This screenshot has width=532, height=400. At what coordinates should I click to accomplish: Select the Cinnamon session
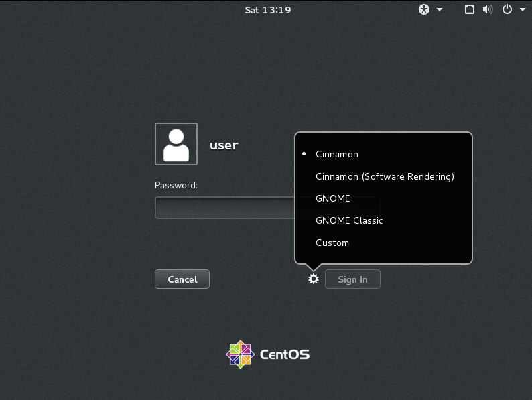pyautogui.click(x=336, y=154)
